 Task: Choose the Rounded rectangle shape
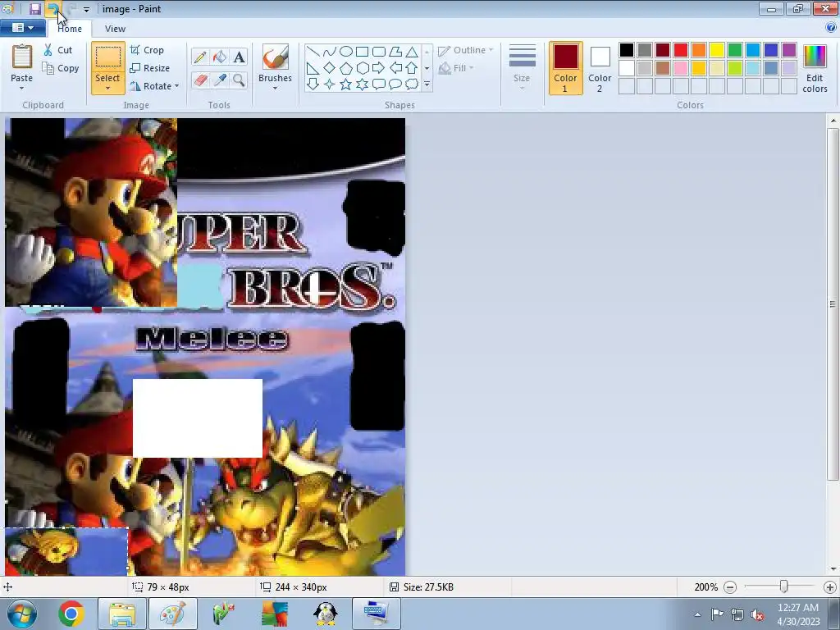click(379, 52)
